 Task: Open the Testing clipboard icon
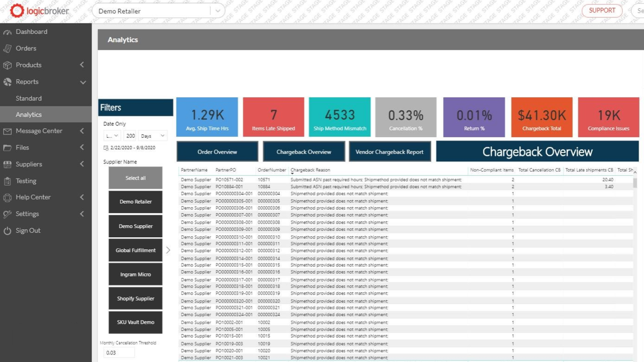9,180
